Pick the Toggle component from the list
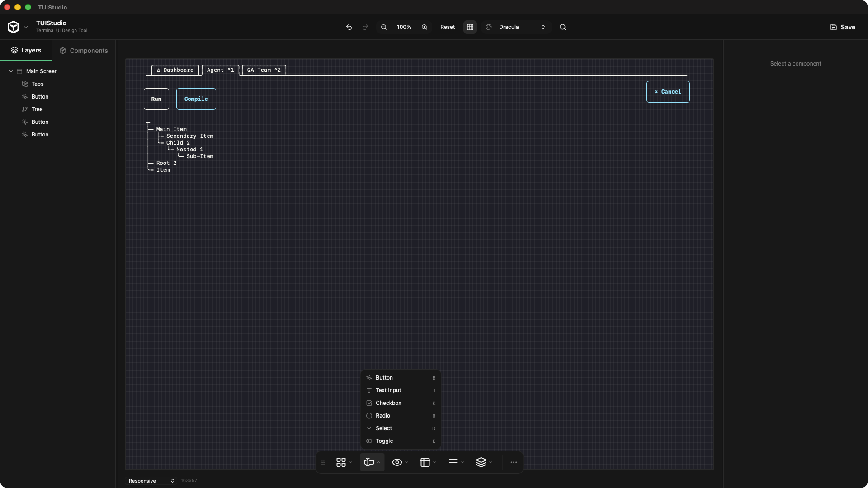Image resolution: width=868 pixels, height=488 pixels. point(384,441)
